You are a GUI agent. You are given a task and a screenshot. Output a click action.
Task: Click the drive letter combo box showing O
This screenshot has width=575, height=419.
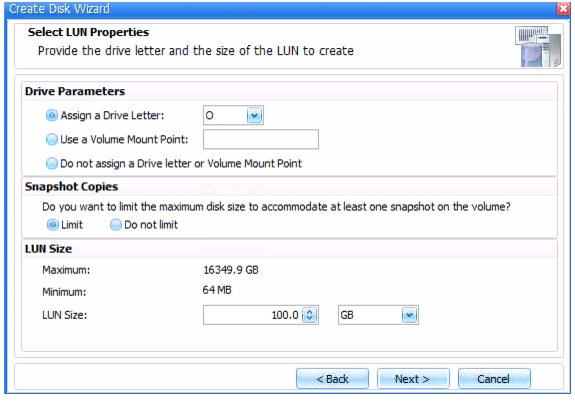(233, 115)
